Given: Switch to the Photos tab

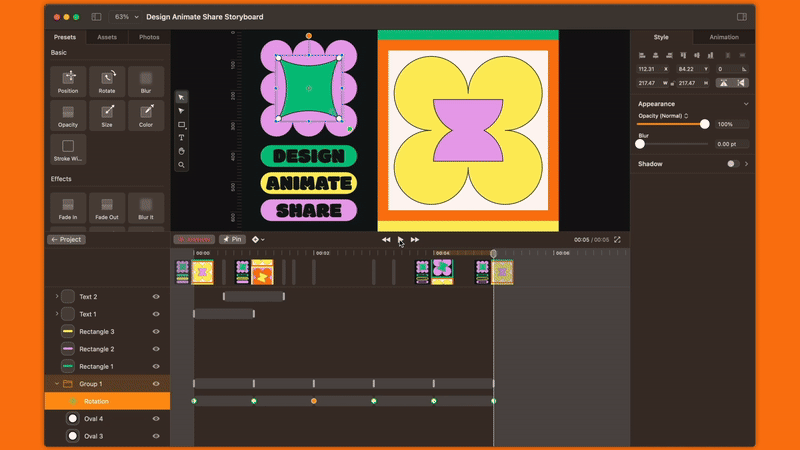Looking at the screenshot, I should [149, 37].
